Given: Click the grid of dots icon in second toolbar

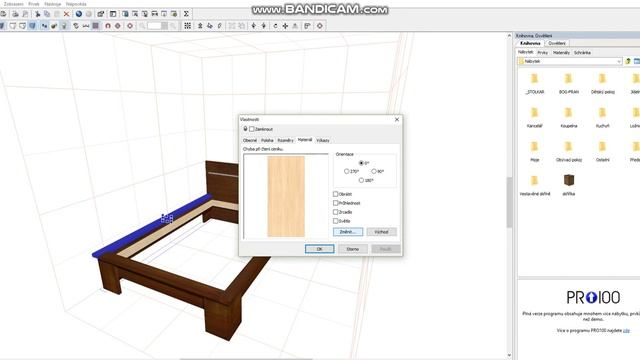Looking at the screenshot, I should (x=187, y=26).
